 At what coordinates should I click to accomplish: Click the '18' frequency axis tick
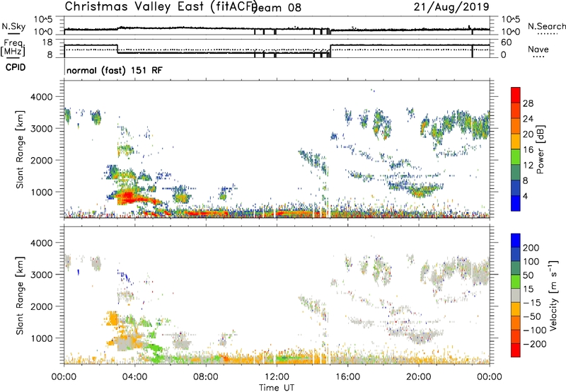47,42
